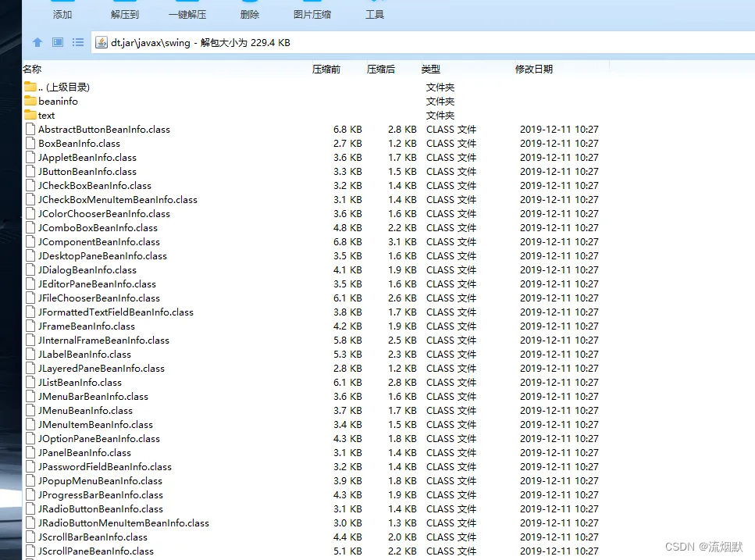755x560 pixels.
Task: Select JCheckBoxBeanInfo.class file
Action: pos(316,185)
